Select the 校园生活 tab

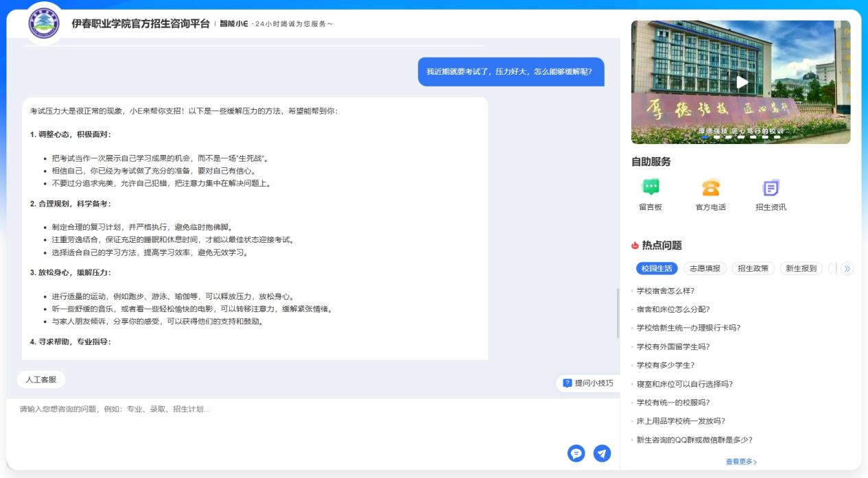pyautogui.click(x=657, y=269)
